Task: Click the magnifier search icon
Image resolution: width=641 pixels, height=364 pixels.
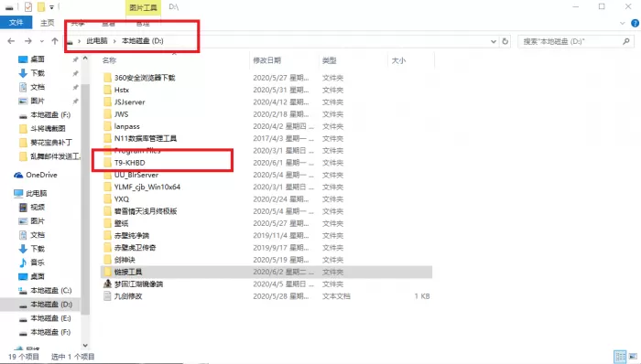Action: click(625, 41)
